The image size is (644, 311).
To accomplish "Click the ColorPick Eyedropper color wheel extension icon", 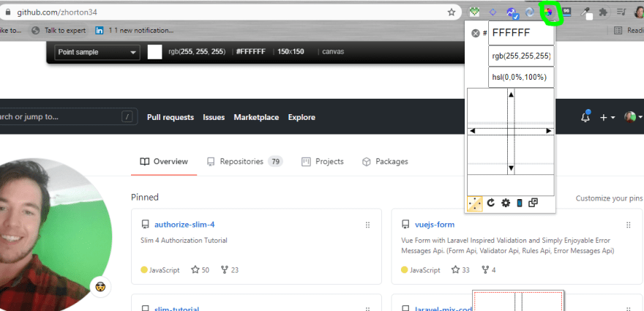I will pyautogui.click(x=548, y=12).
